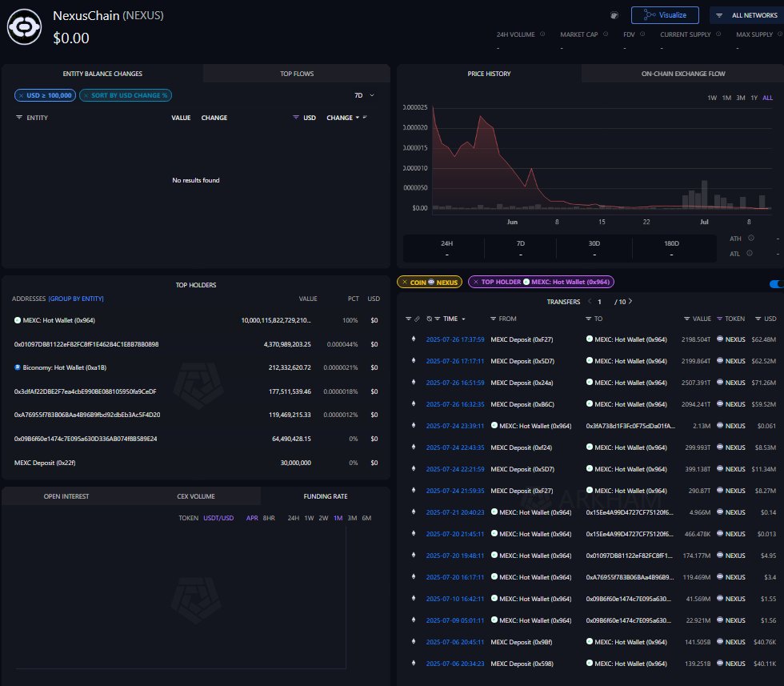Click the CURRENT SUPPLY info icon

[718, 34]
